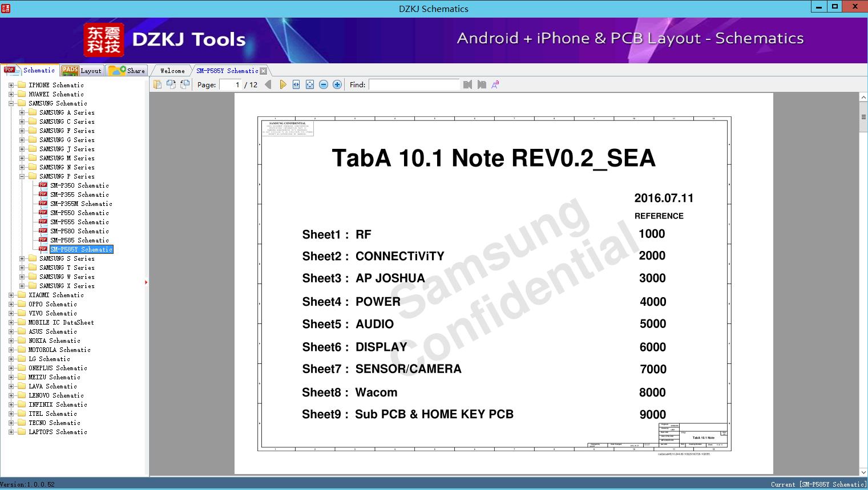This screenshot has width=868, height=490.
Task: Click the PDF icon beside SM-P350 Schematic
Action: (x=43, y=185)
